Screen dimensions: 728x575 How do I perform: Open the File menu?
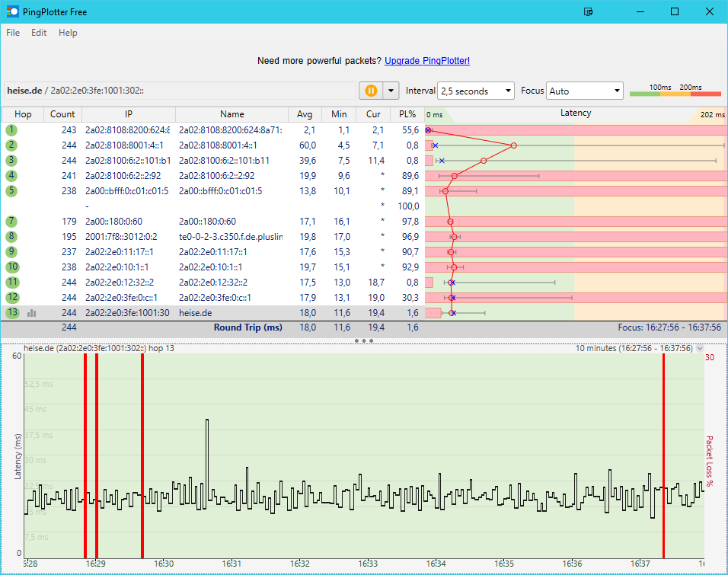tap(13, 33)
